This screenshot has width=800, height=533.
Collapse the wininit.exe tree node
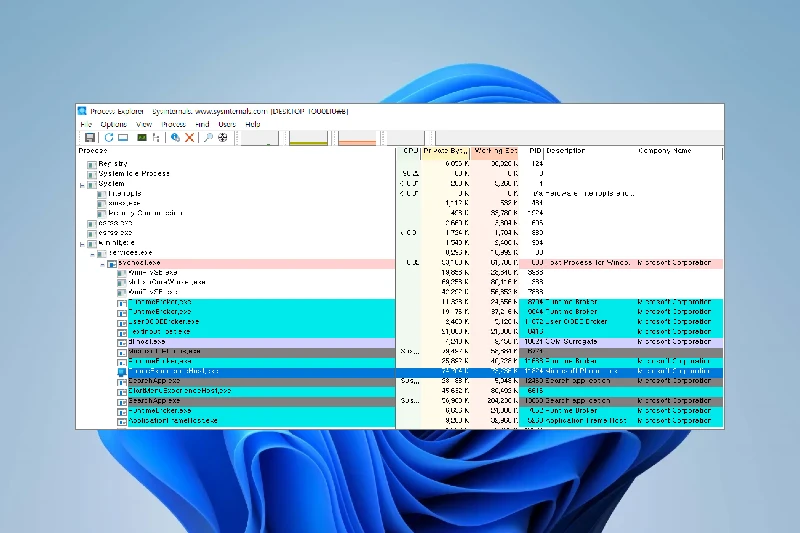pos(82,244)
